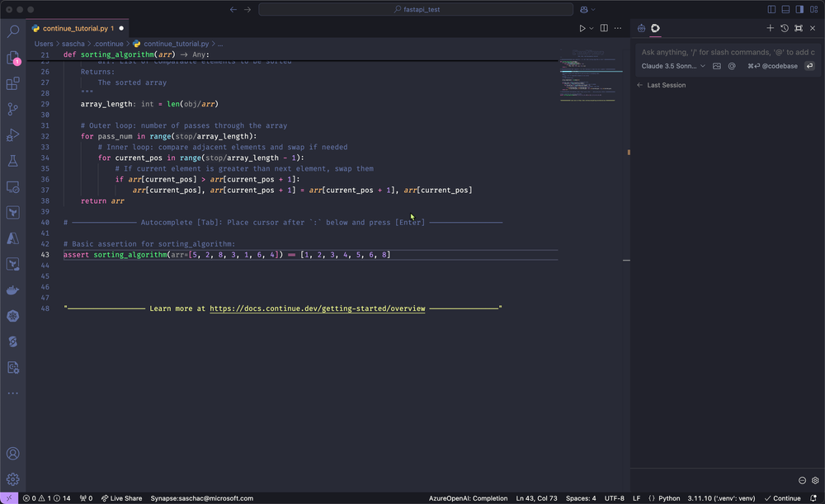Screen dimensions: 825x504
Task: Expand Continue chat to fullscreen mode
Action: (x=799, y=28)
